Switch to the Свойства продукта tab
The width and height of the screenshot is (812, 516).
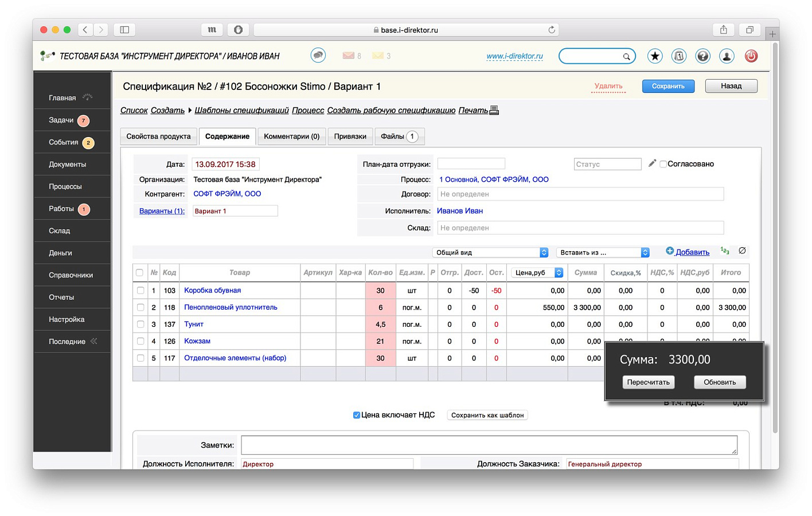click(x=158, y=136)
